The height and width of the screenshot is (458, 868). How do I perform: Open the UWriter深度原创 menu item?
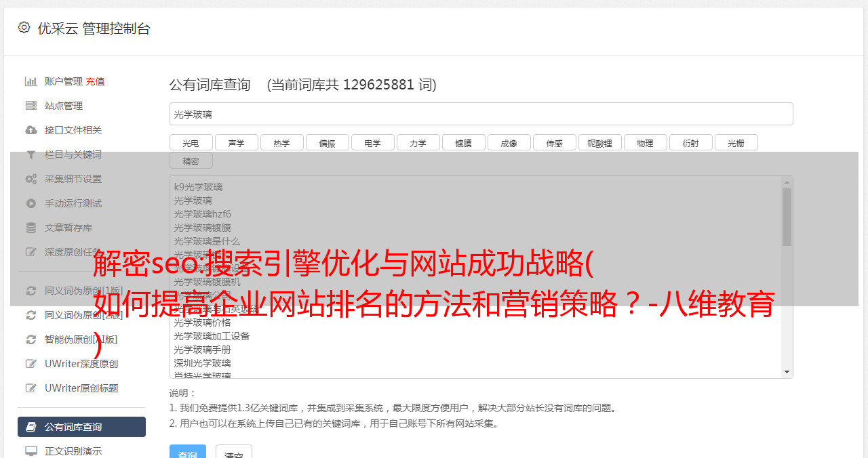[81, 364]
